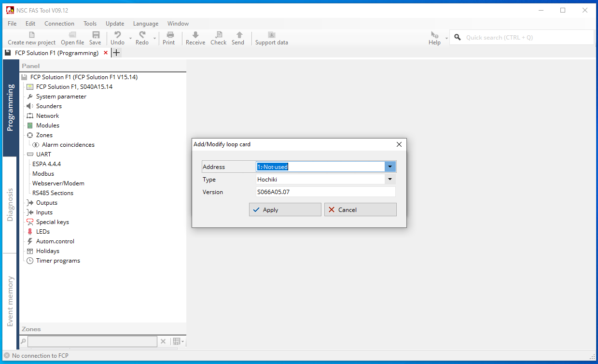Select Alarm coincidences tree item
This screenshot has height=364, width=598.
(x=68, y=144)
